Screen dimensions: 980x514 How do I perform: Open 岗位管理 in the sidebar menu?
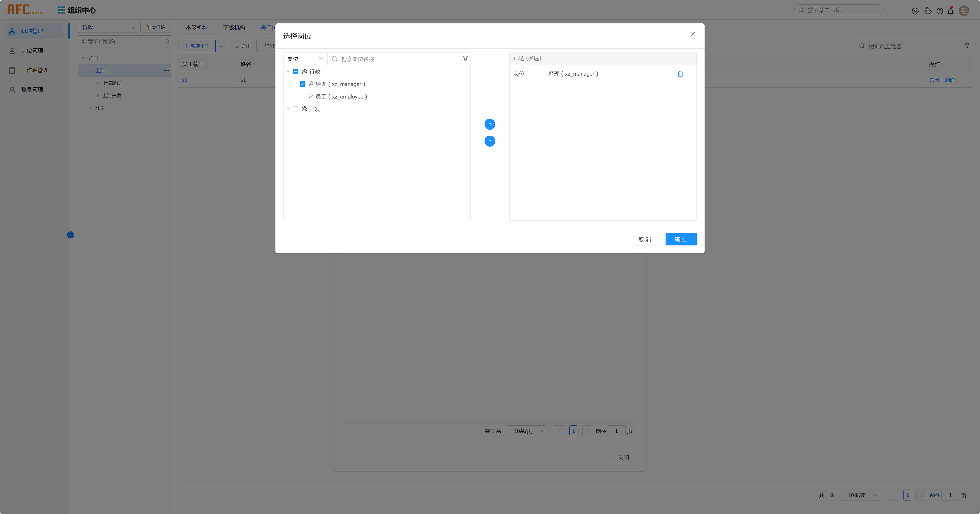(32, 50)
